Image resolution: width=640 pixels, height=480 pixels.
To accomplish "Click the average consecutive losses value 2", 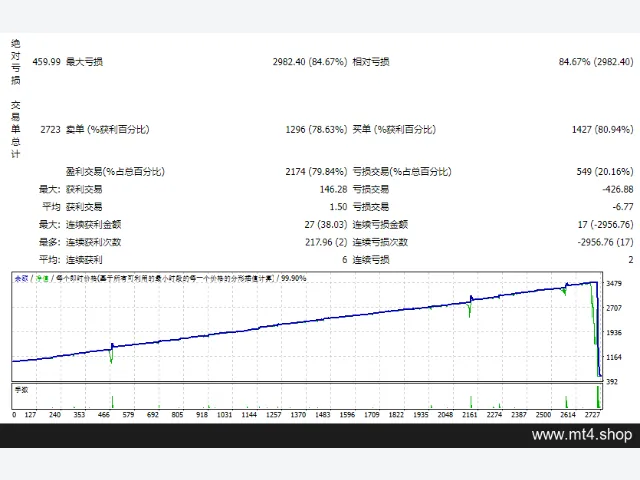I will (x=631, y=260).
